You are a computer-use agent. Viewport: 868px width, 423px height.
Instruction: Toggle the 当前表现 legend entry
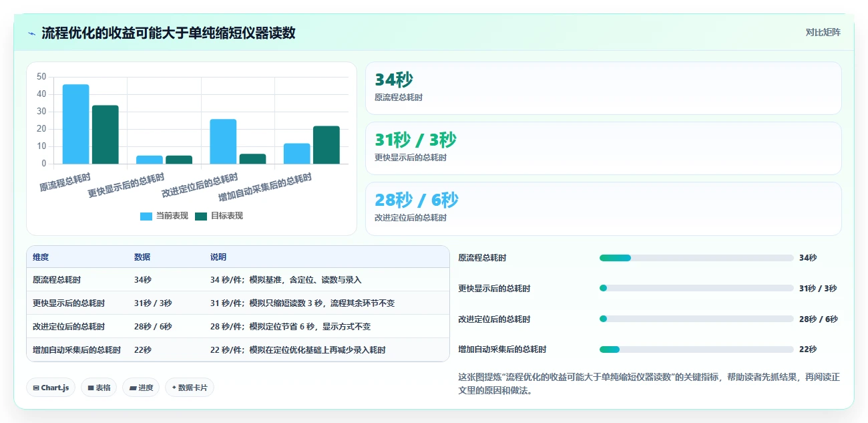point(164,216)
